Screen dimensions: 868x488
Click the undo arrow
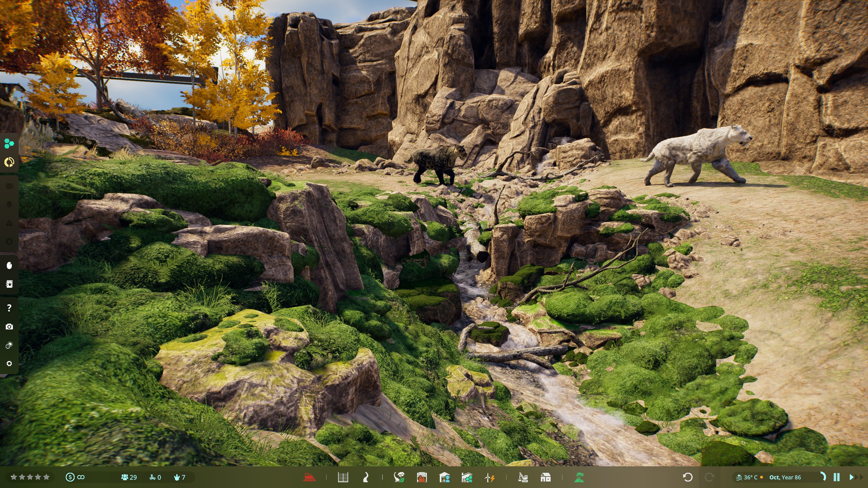(x=687, y=477)
